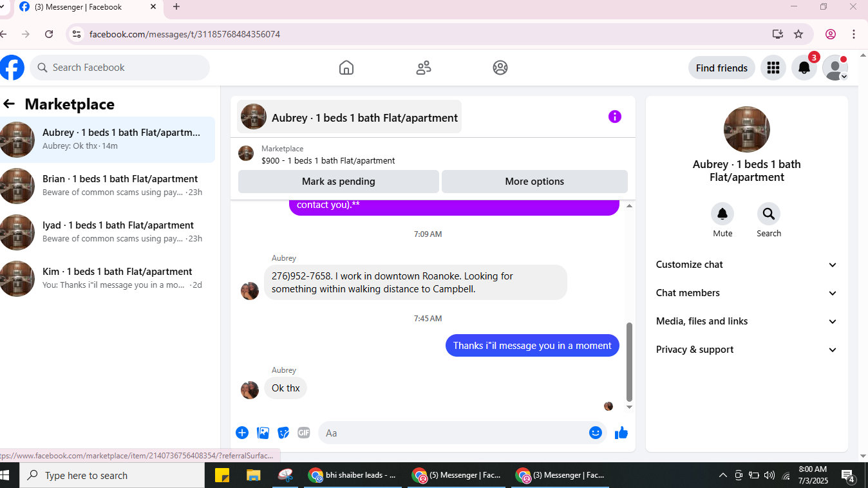Image resolution: width=868 pixels, height=488 pixels.
Task: Open the nine-dot Menu grid icon
Action: pyautogui.click(x=773, y=68)
